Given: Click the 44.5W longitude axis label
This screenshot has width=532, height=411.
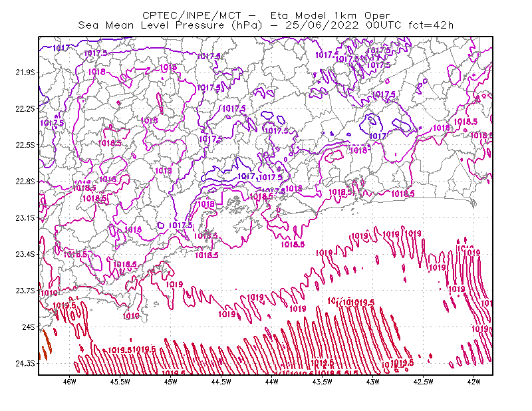Looking at the screenshot, I should coord(221,382).
